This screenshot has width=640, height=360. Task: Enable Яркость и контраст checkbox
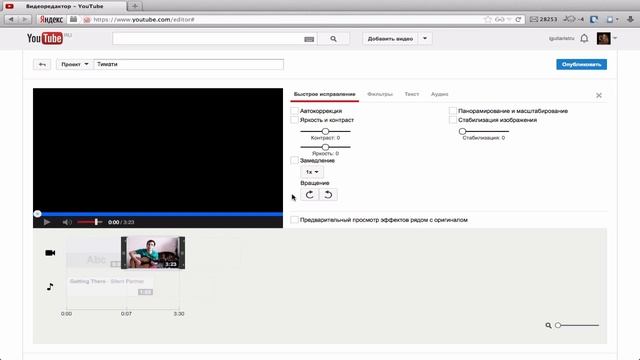(294, 120)
